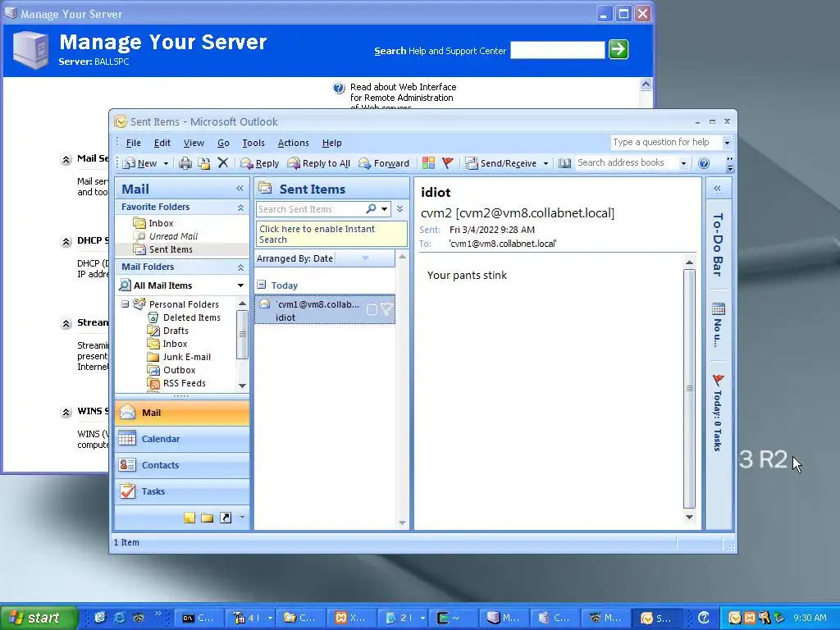Click the blue Help question mark icon
The width and height of the screenshot is (840, 630).
point(704,163)
